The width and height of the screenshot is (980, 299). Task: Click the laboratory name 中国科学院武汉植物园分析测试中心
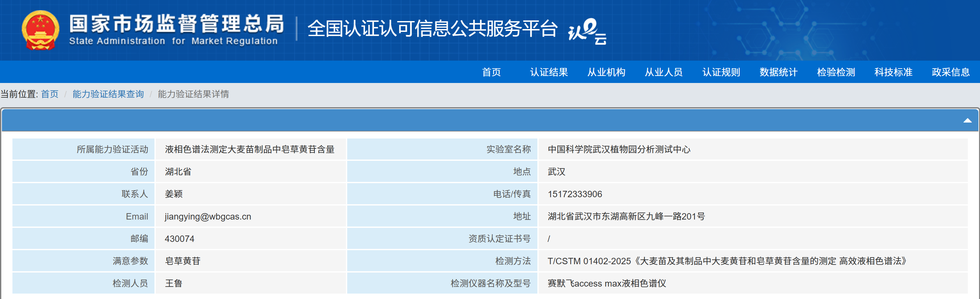point(618,149)
